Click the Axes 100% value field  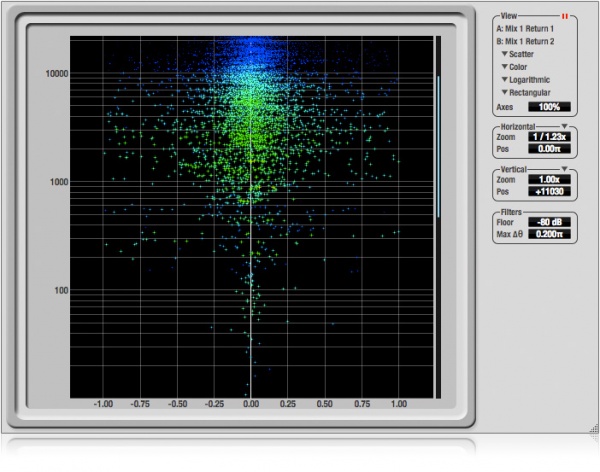click(x=548, y=106)
